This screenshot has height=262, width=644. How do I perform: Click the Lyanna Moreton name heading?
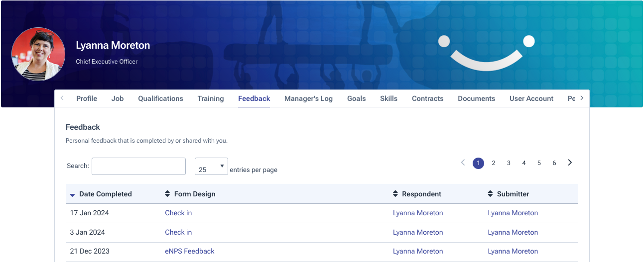113,45
